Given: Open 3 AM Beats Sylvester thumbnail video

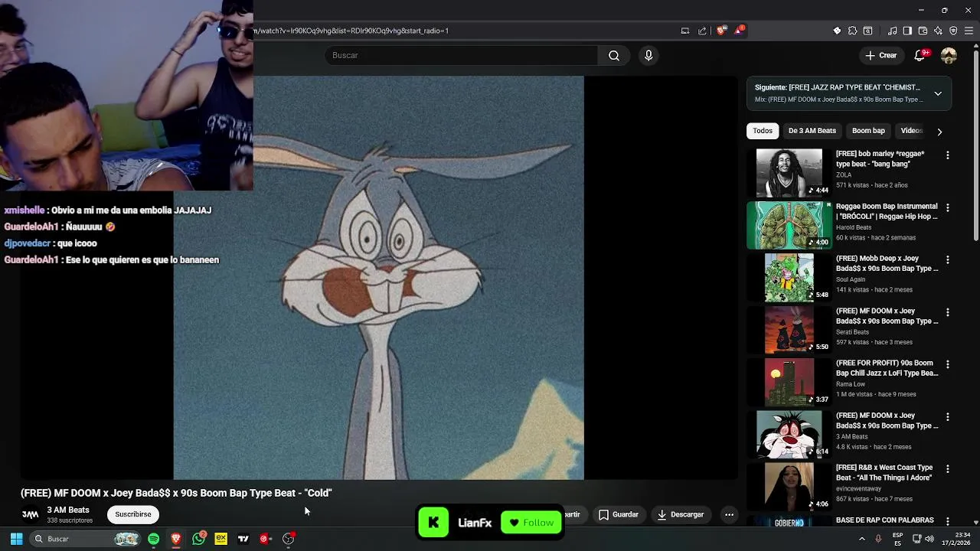Looking at the screenshot, I should coord(789,434).
